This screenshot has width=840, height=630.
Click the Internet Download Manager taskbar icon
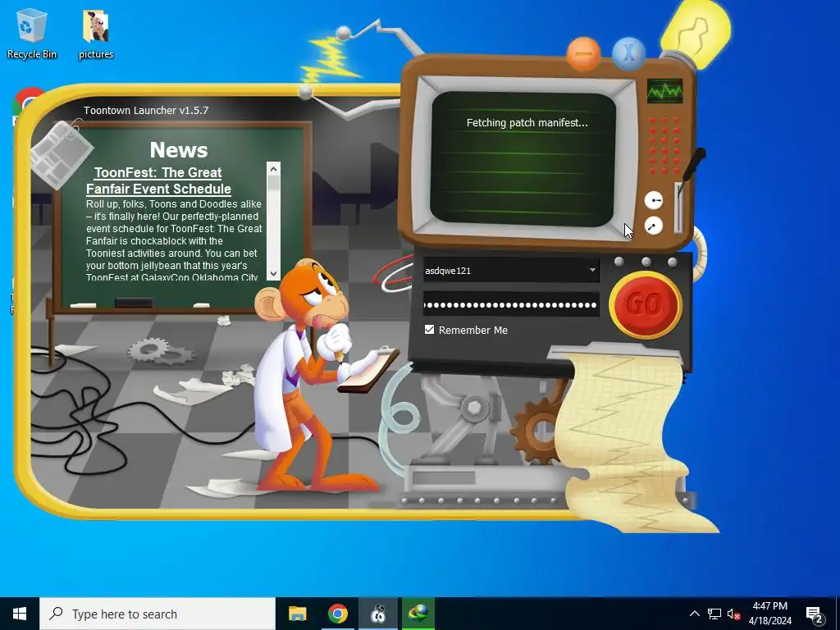pyautogui.click(x=418, y=614)
